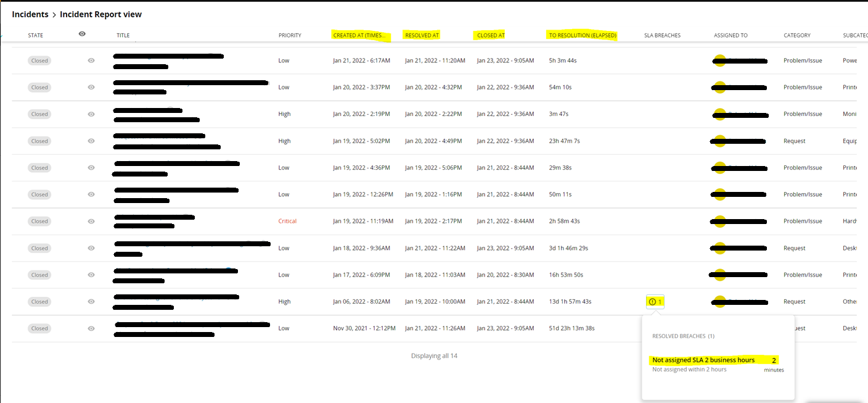Click eye icon on Jan 20 3:37PM row
The width and height of the screenshot is (868, 403).
point(91,87)
